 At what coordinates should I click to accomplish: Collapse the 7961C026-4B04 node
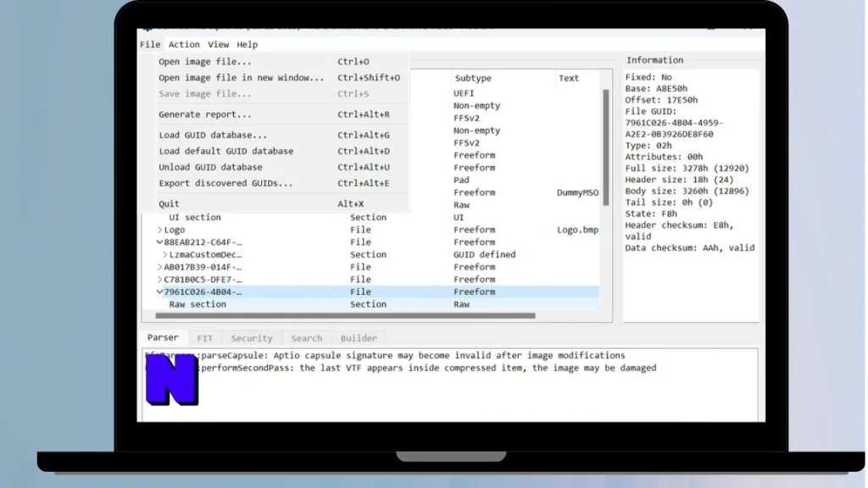click(159, 291)
